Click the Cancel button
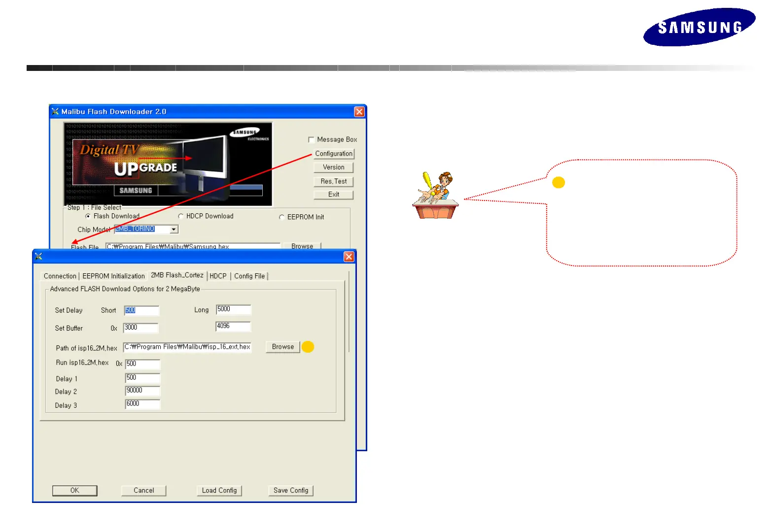The height and width of the screenshot is (532, 769). (144, 491)
